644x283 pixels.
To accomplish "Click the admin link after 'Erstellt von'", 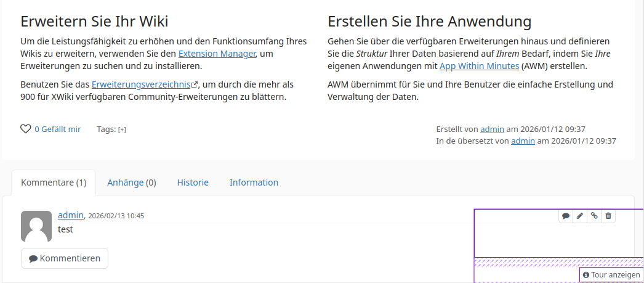I will click(492, 129).
